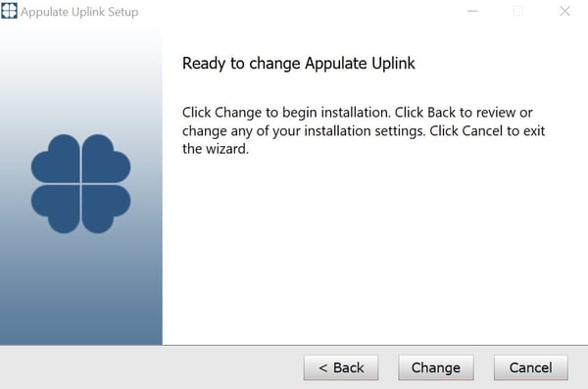Click the Appulate icon in the title bar
Screen dimensions: 588x389
coord(9,11)
